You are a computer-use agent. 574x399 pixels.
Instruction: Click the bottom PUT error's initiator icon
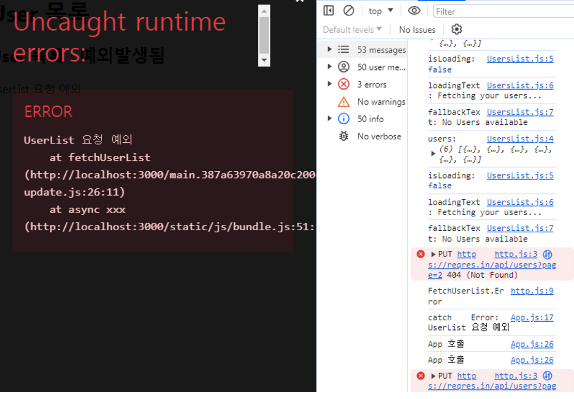point(547,376)
